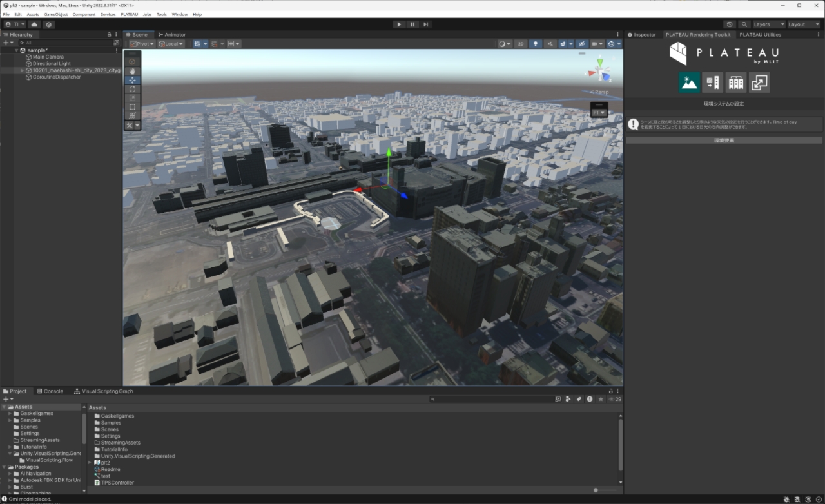Click plus create button in Hierarchy
This screenshot has width=825, height=504.
8,43
